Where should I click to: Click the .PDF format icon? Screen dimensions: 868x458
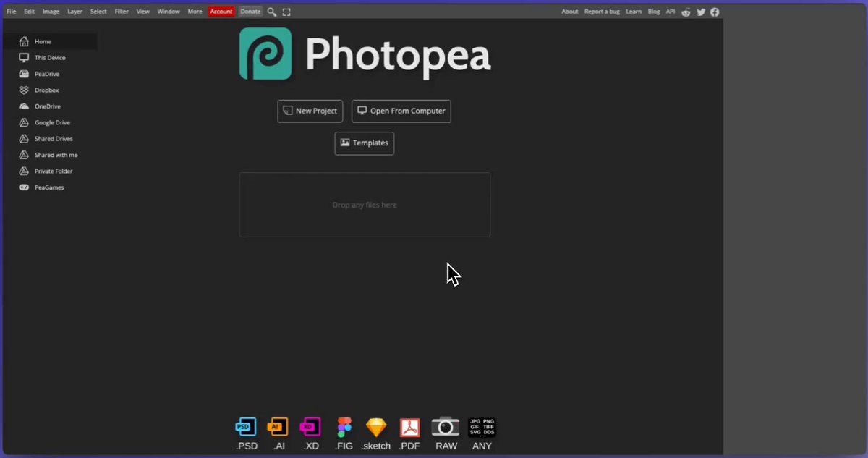click(410, 427)
